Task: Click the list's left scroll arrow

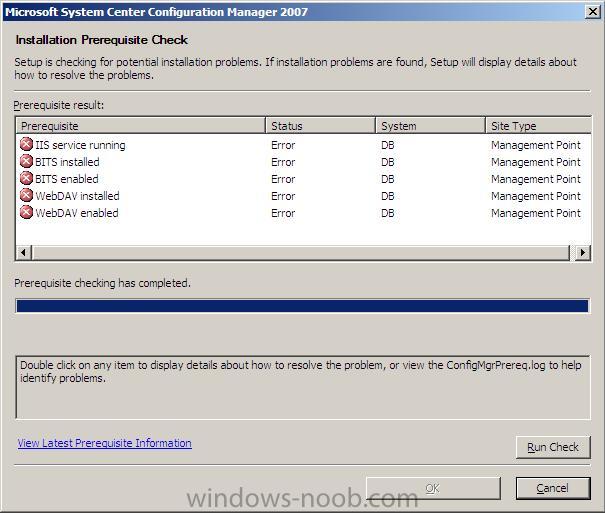Action: tap(24, 253)
